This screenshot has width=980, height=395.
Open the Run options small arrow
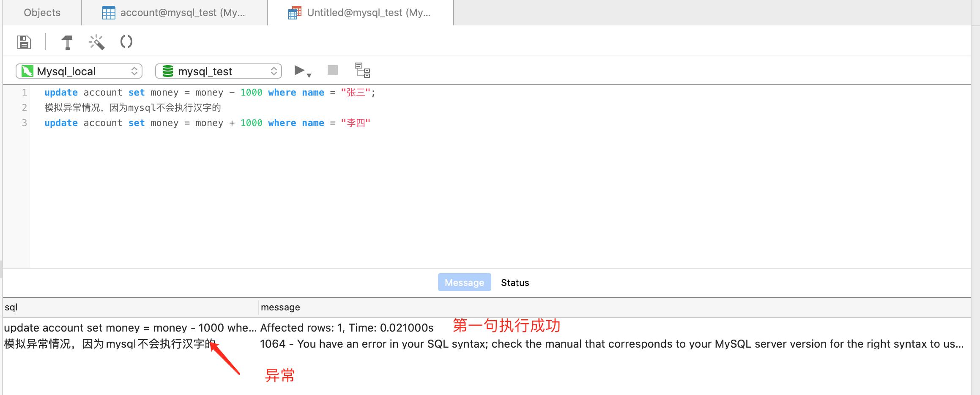pos(309,75)
